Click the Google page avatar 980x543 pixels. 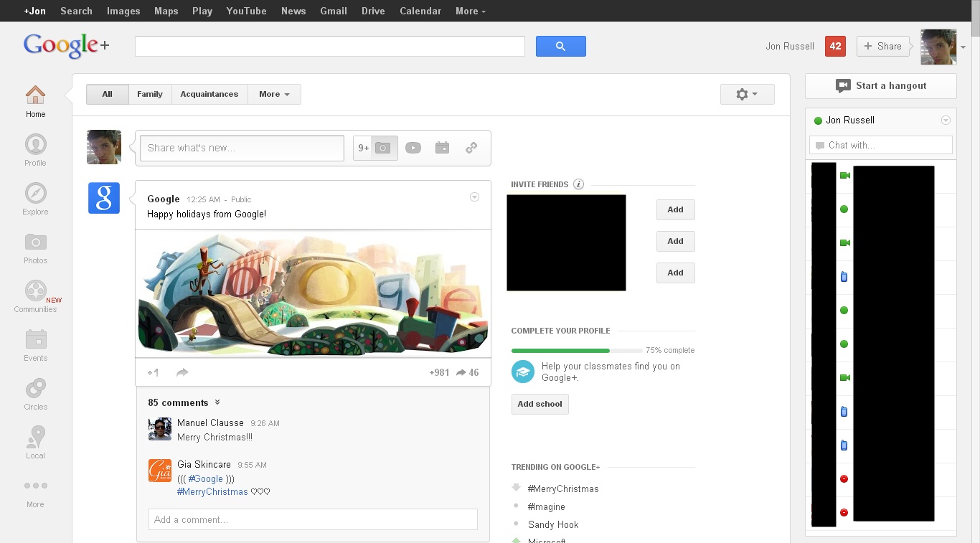point(104,198)
